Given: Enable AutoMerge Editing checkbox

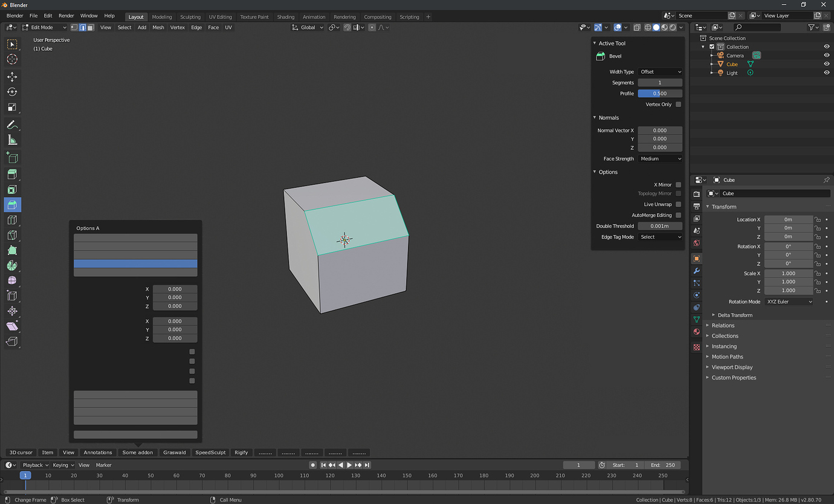Looking at the screenshot, I should click(x=678, y=215).
